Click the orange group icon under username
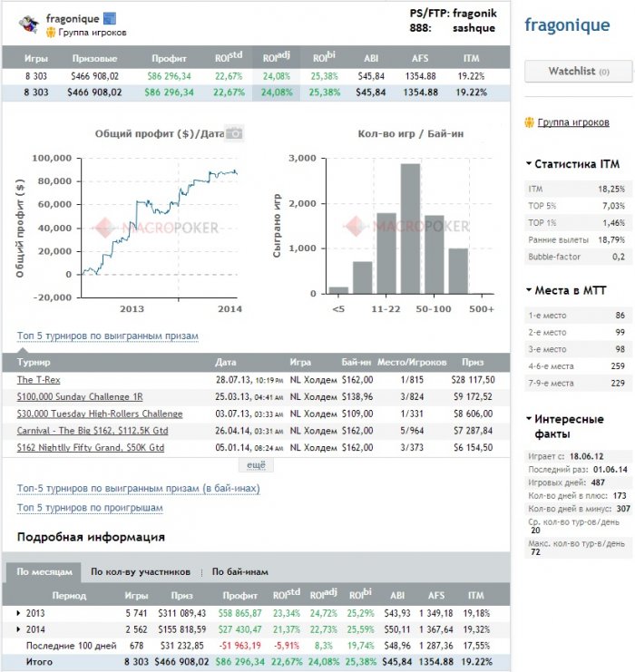This screenshot has width=635, height=672. [51, 33]
